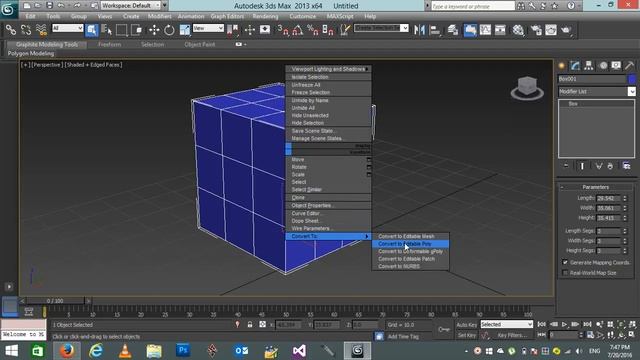The width and height of the screenshot is (640, 360).
Task: Click Edit Named Selection Sets icon
Action: pos(345,30)
